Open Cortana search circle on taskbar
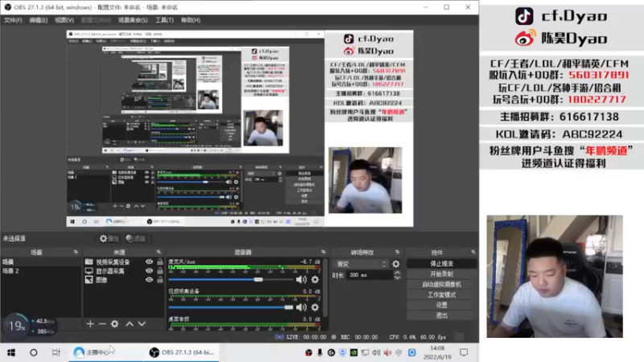The width and height of the screenshot is (644, 362). point(34,352)
